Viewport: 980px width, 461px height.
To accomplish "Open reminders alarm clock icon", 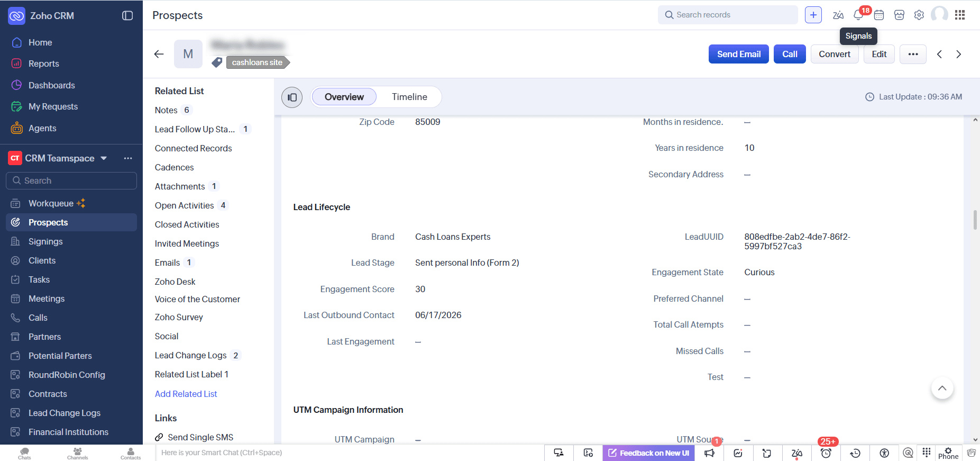I will [x=826, y=453].
